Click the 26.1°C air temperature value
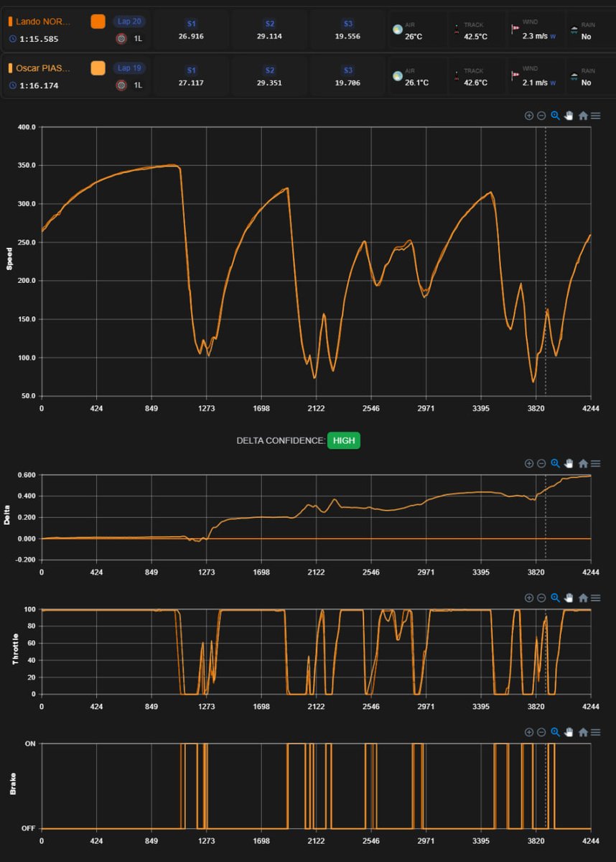The width and height of the screenshot is (616, 862). 416,83
